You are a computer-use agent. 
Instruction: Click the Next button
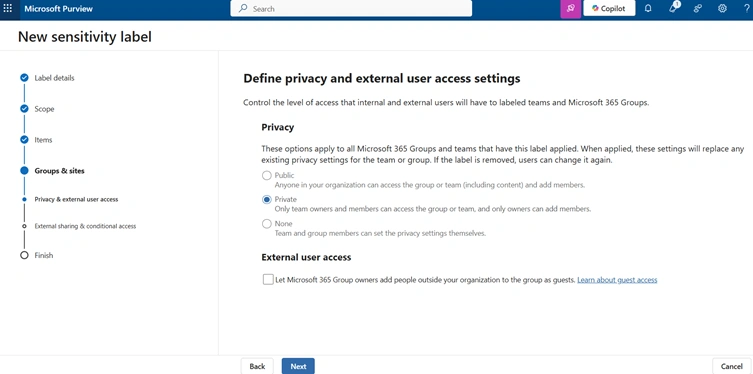point(298,366)
